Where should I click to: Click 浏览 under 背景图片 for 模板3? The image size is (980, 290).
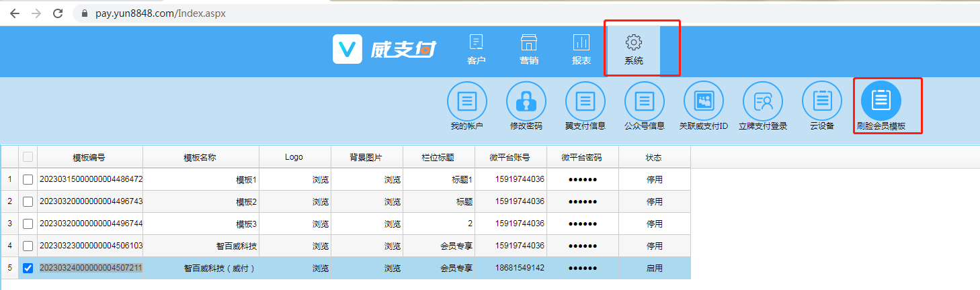[x=393, y=224]
